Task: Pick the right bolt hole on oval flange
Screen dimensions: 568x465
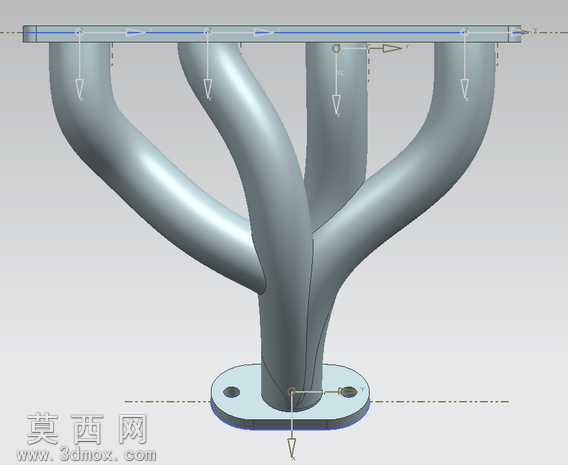Action: click(x=349, y=391)
